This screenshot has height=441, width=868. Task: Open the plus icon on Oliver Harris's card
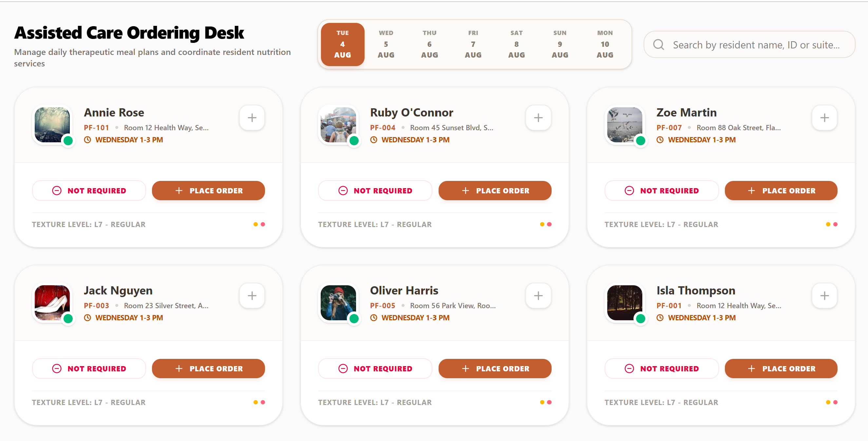538,295
